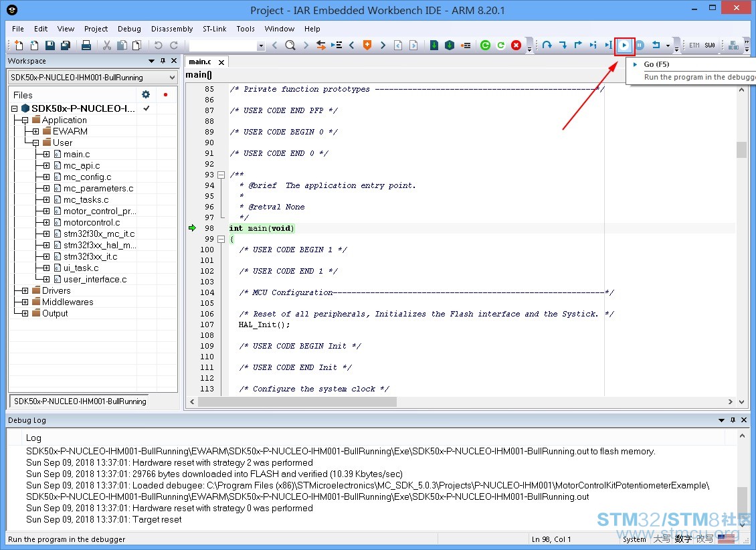Screen dimensions: 756x550
Task: Collapse the User folder
Action: 35,143
